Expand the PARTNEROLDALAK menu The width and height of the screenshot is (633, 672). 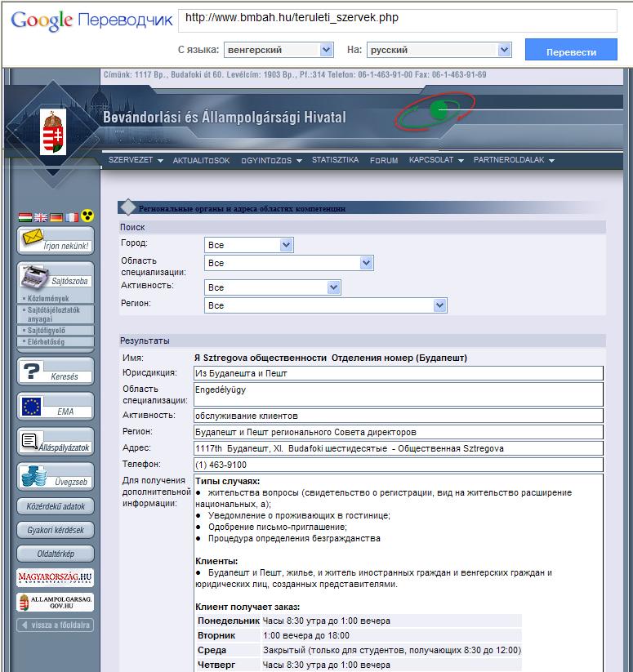514,160
